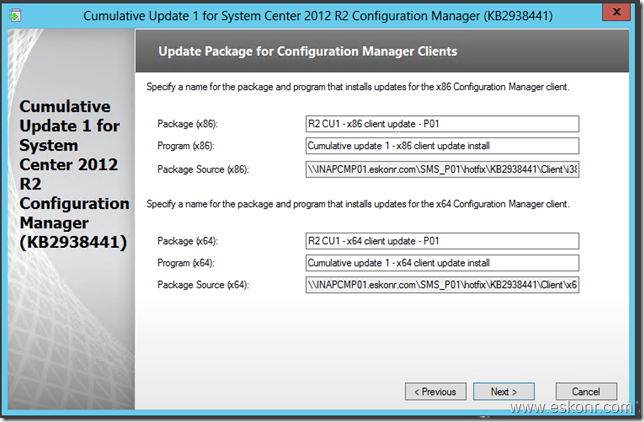
Task: Cancel the update wizard
Action: point(586,392)
